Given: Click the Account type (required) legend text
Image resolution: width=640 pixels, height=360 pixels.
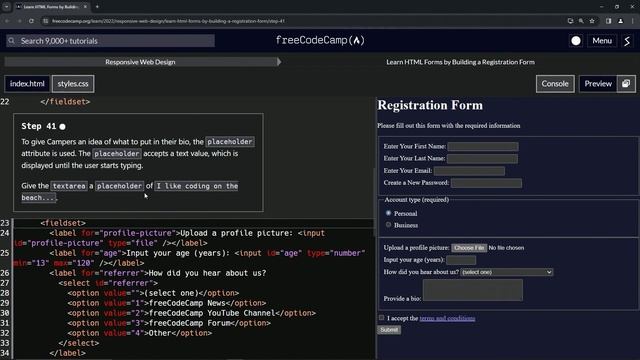Looking at the screenshot, I should tap(417, 200).
